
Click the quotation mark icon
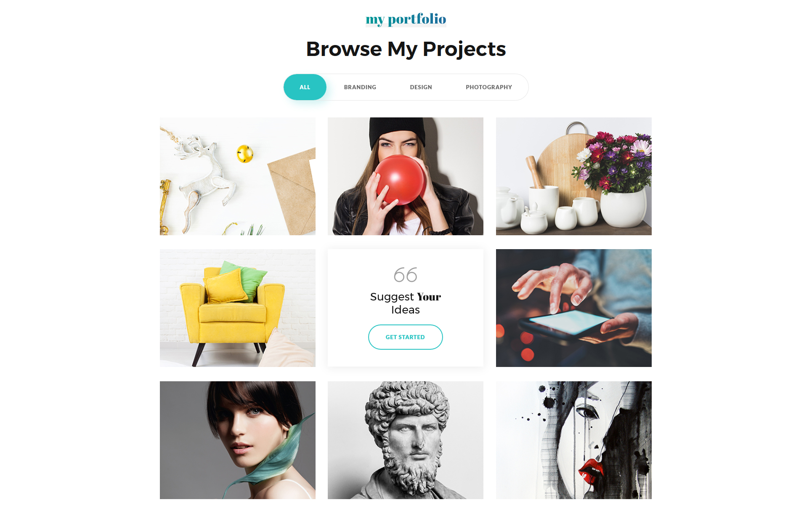tap(405, 275)
